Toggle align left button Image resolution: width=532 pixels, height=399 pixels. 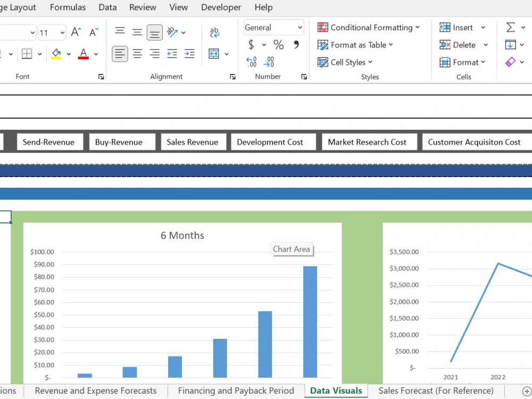pyautogui.click(x=120, y=54)
